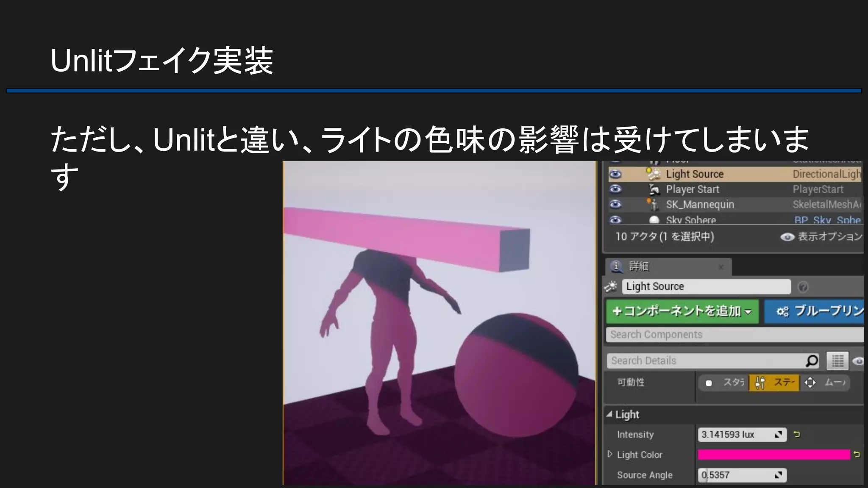Set mobility to ステーショナリー (Stationary)
This screenshot has height=488, width=868.
coord(774,383)
